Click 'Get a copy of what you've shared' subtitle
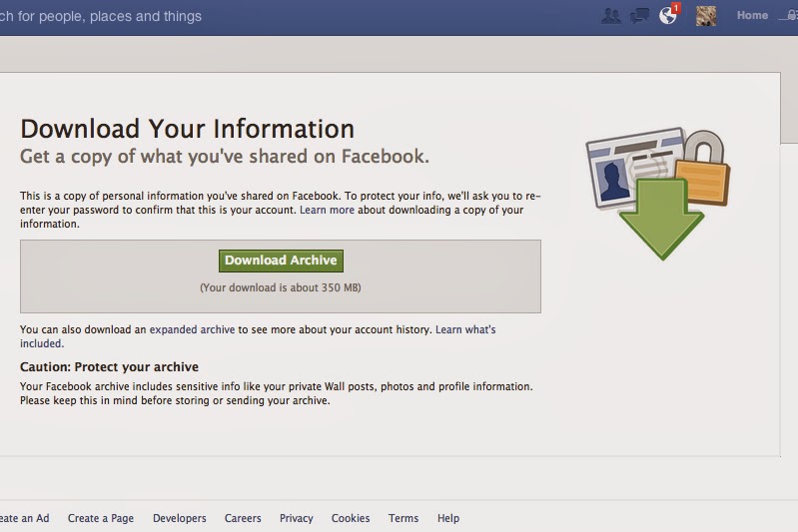This screenshot has height=532, width=798. pyautogui.click(x=225, y=157)
